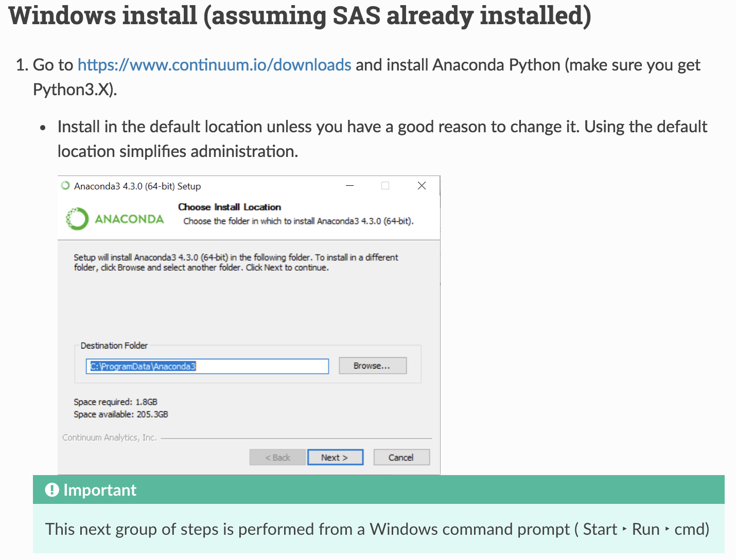The height and width of the screenshot is (560, 736).
Task: Click the exclamation icon beside Important
Action: pos(52,489)
